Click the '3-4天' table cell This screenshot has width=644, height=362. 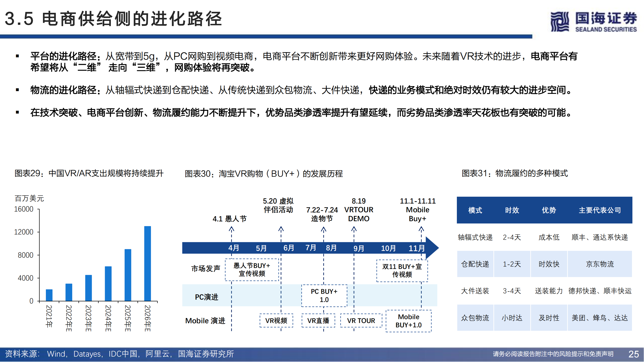(x=512, y=291)
